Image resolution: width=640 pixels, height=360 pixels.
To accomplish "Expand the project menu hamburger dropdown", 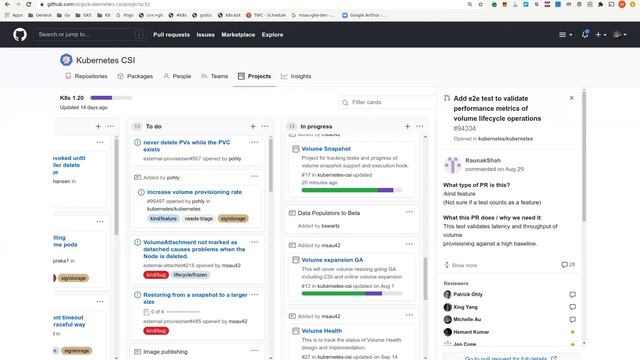I will [x=565, y=35].
